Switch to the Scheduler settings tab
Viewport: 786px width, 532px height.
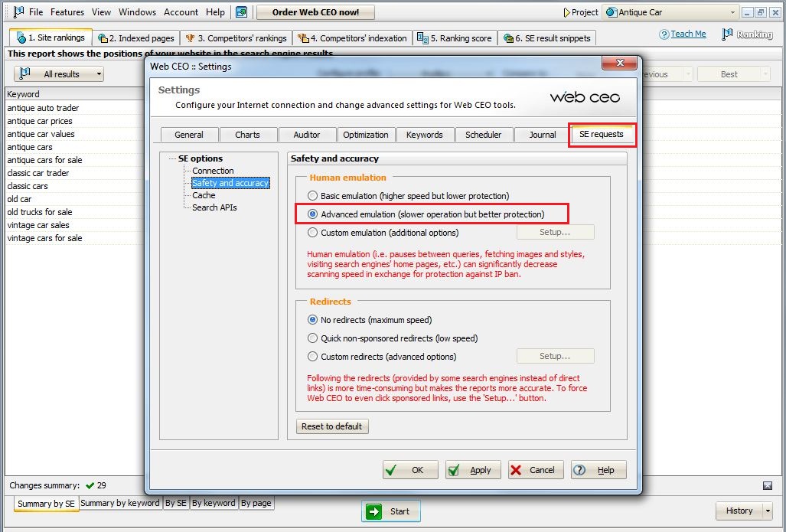pos(483,135)
